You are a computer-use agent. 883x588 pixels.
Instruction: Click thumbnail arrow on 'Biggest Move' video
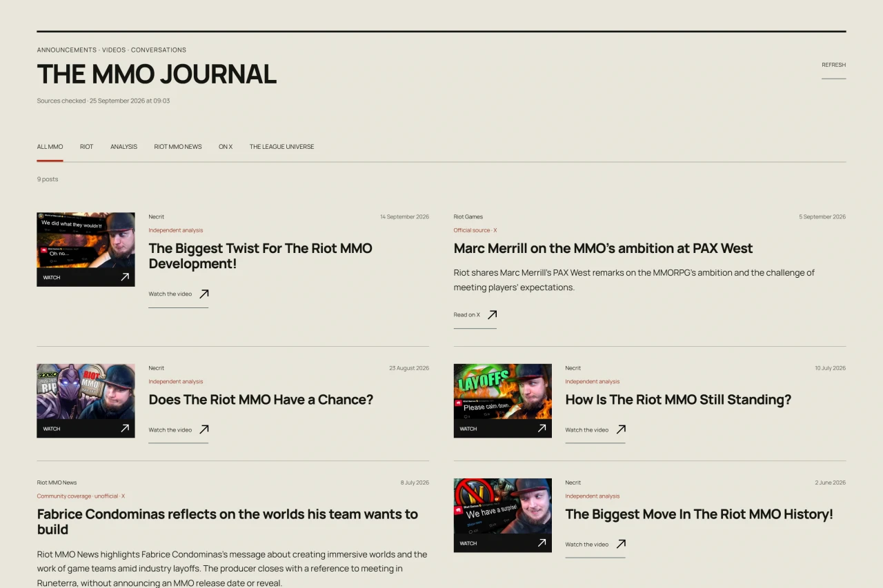coord(542,543)
